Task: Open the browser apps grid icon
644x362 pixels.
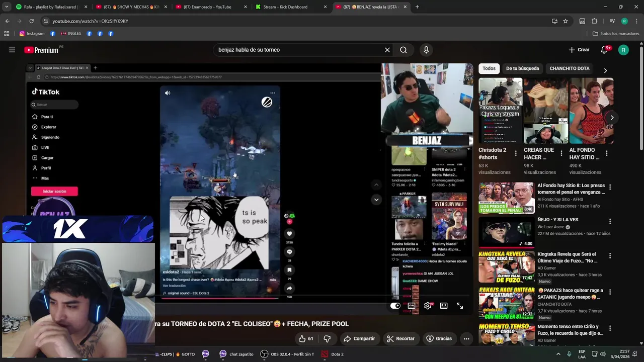Action: click(7, 34)
